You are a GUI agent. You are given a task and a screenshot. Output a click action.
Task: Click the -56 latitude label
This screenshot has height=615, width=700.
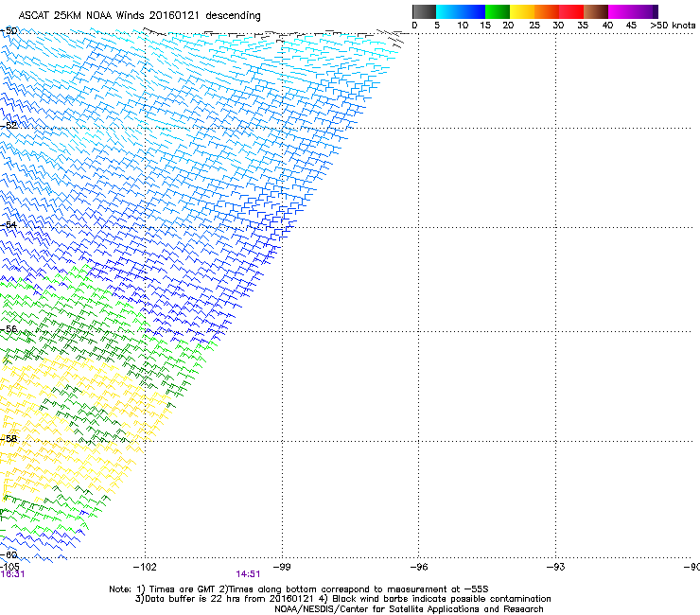pos(9,328)
